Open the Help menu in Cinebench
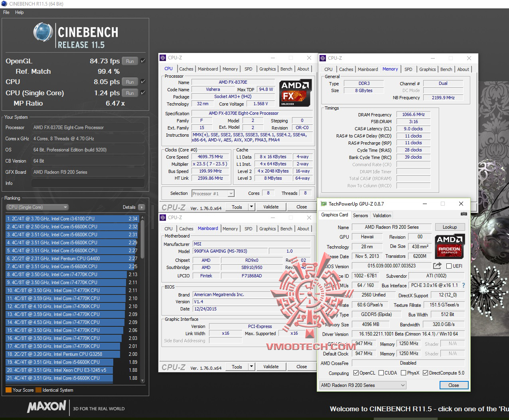This screenshot has height=420, width=509. pyautogui.click(x=20, y=12)
